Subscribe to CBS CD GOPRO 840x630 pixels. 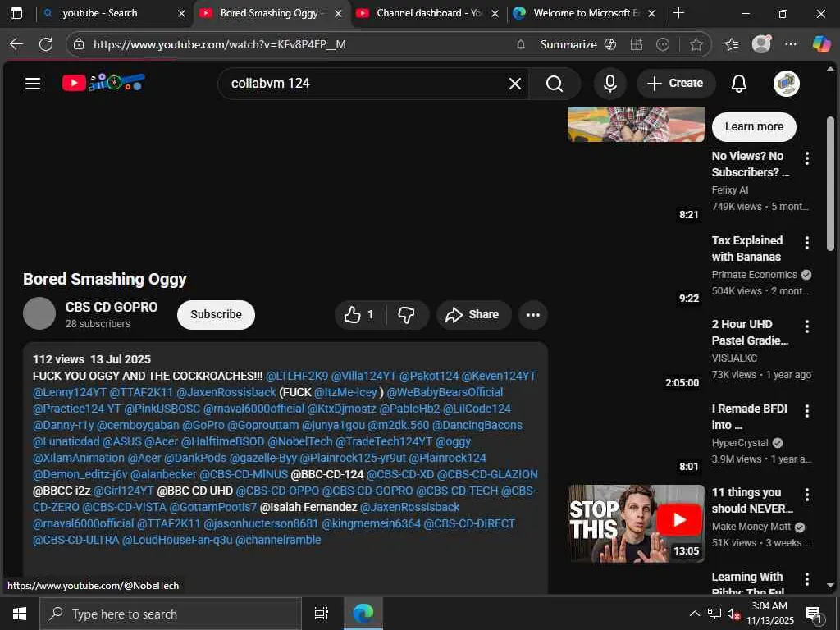(216, 314)
